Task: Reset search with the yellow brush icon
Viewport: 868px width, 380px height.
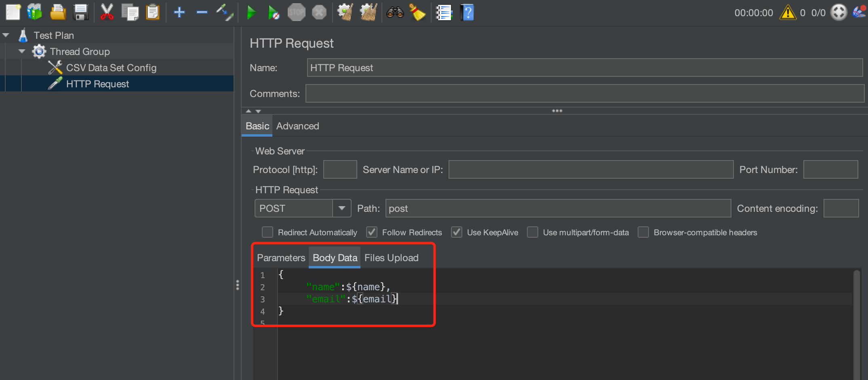Action: 417,12
